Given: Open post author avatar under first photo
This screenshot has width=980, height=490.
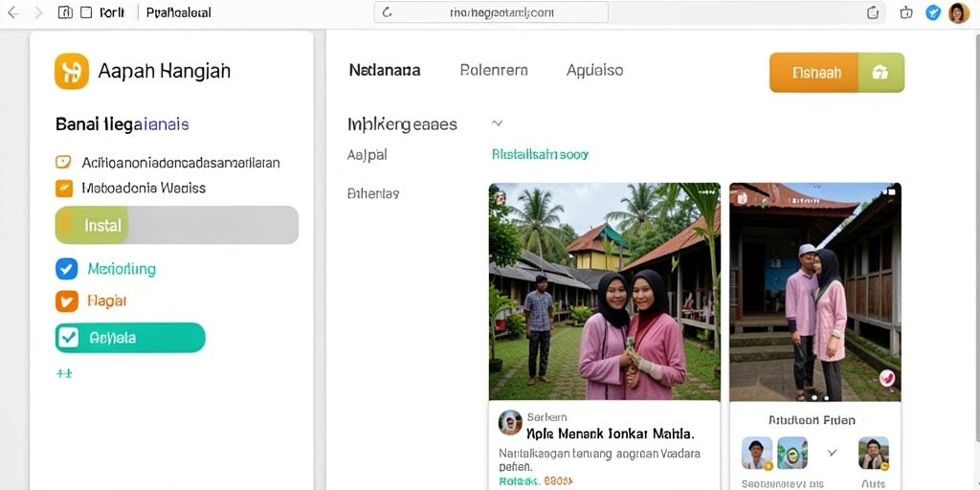Looking at the screenshot, I should point(510,422).
